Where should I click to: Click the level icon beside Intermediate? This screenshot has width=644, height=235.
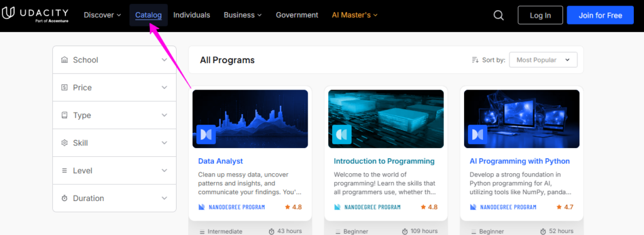pos(202,232)
